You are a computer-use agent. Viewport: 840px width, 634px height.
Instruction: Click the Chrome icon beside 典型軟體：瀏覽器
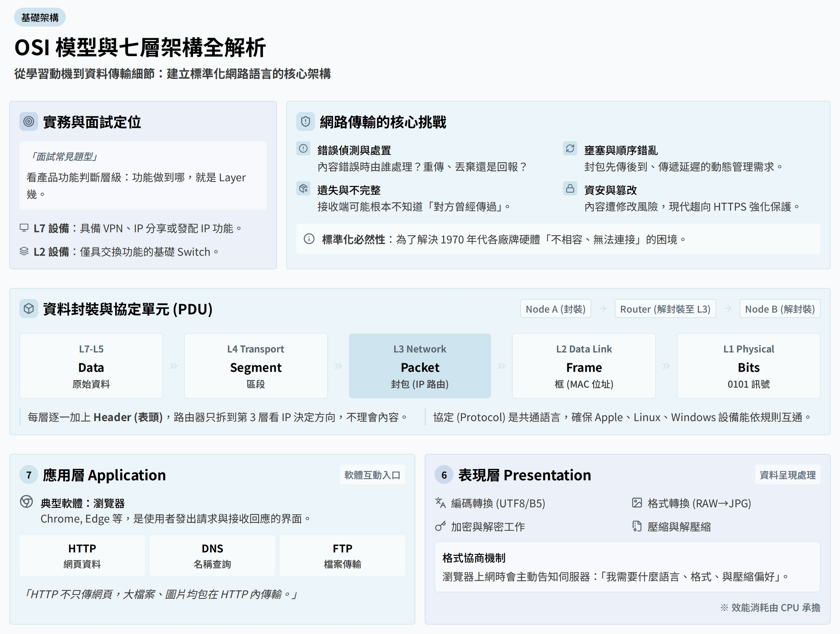26,502
